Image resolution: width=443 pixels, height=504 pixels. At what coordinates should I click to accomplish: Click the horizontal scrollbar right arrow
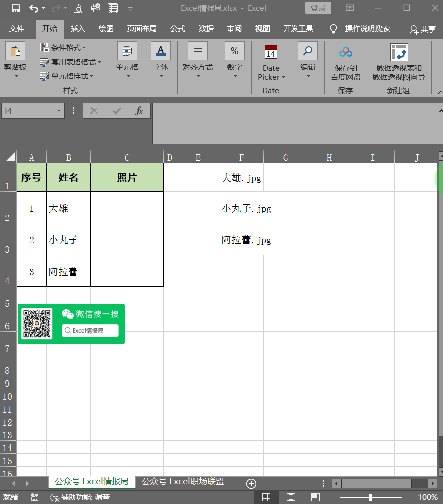coord(433,483)
